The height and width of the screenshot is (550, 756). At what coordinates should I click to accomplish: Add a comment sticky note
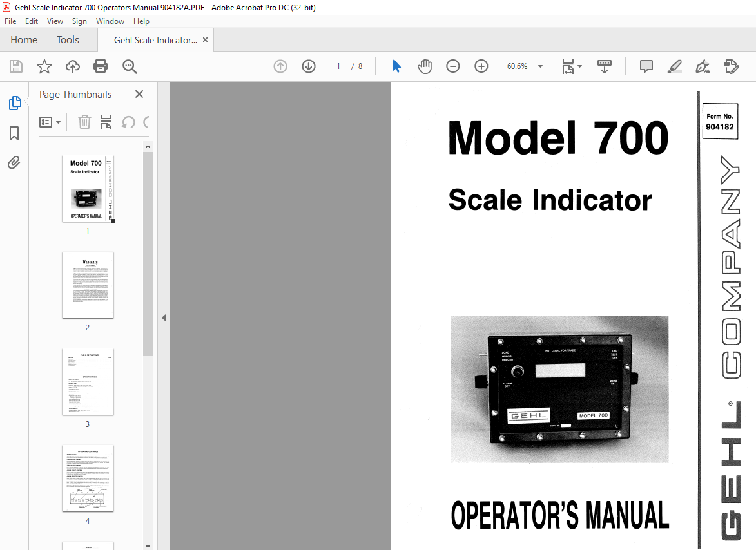tap(646, 66)
